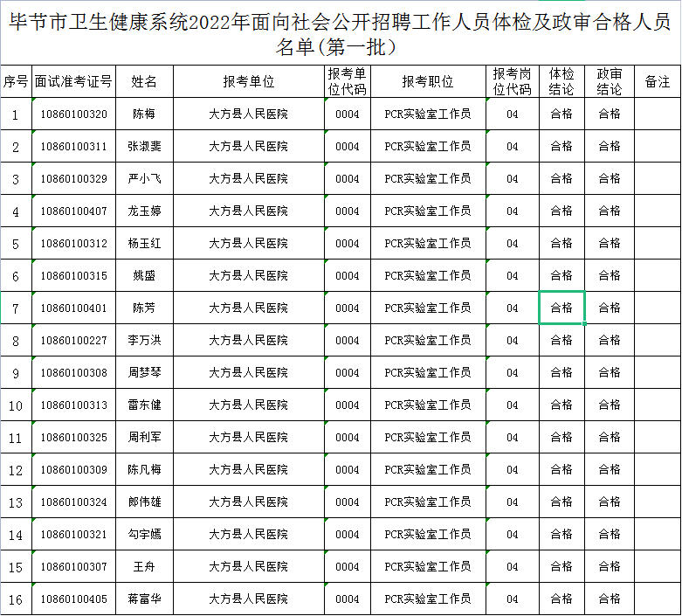Viewport: 682px width, 616px height.
Task: Click 体检结论 合格 in 李万洪's row
Action: (561, 341)
